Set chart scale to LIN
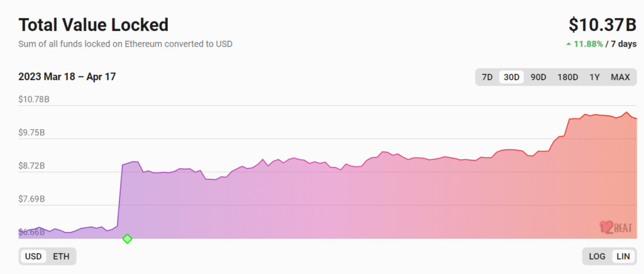Screen dimensions: 644x274 coord(623,257)
